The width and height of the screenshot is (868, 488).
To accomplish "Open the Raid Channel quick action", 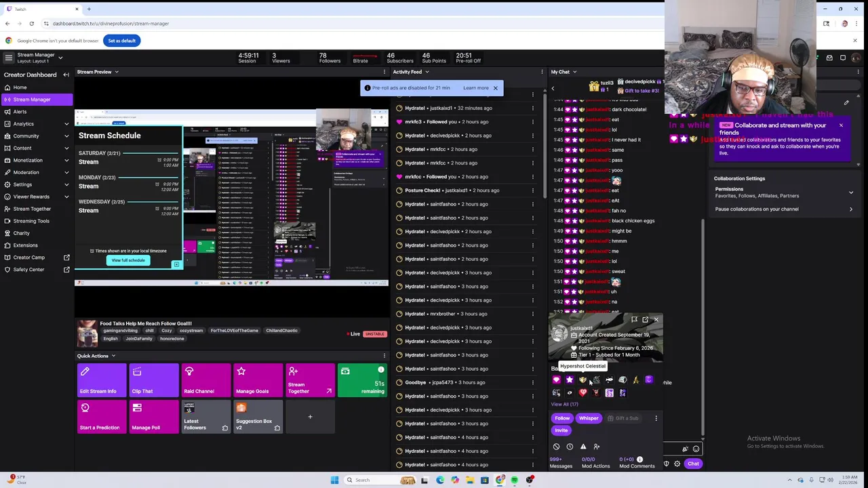I will click(206, 380).
